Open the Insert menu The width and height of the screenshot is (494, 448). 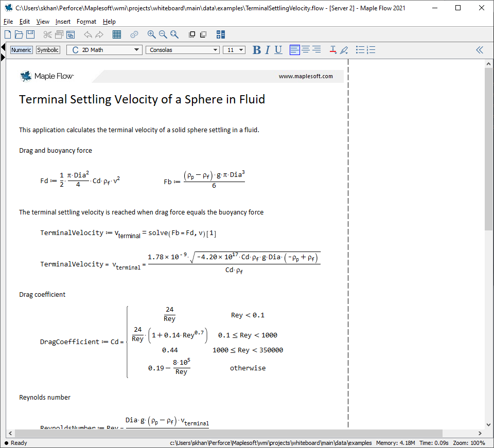click(x=63, y=22)
